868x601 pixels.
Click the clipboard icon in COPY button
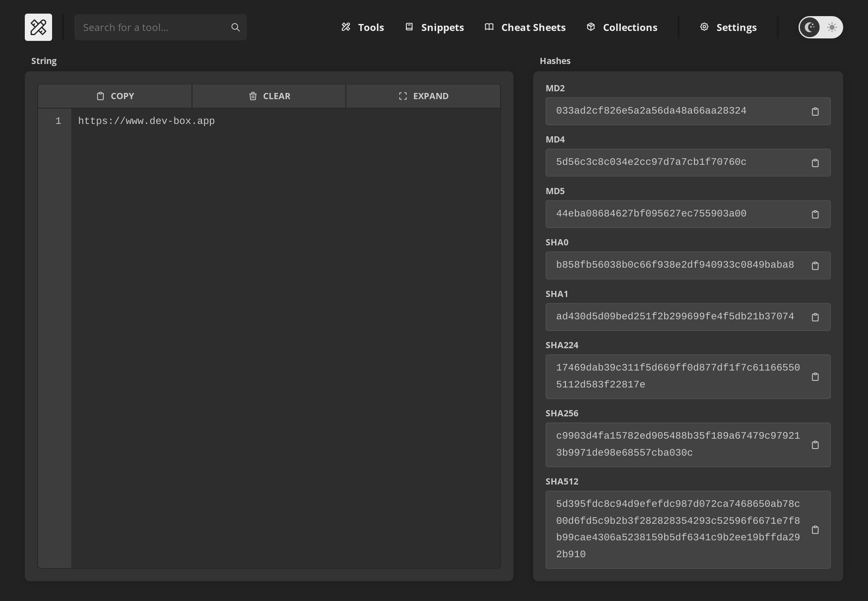point(100,96)
